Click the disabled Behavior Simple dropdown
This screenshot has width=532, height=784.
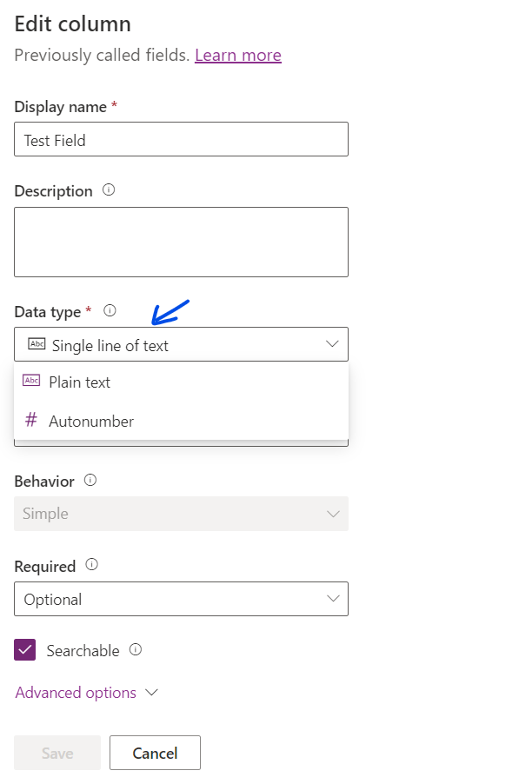(x=181, y=514)
